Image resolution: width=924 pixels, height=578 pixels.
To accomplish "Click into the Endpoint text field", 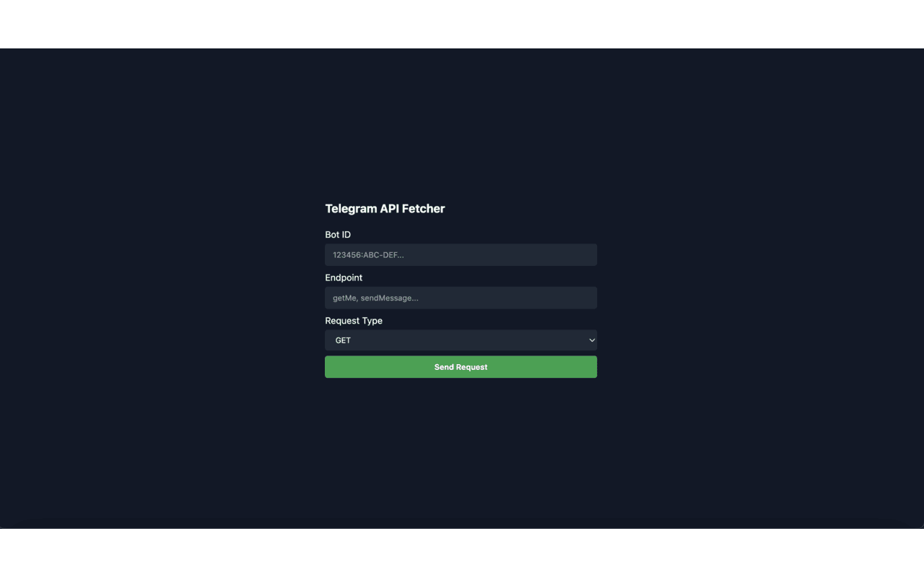I will coord(461,298).
